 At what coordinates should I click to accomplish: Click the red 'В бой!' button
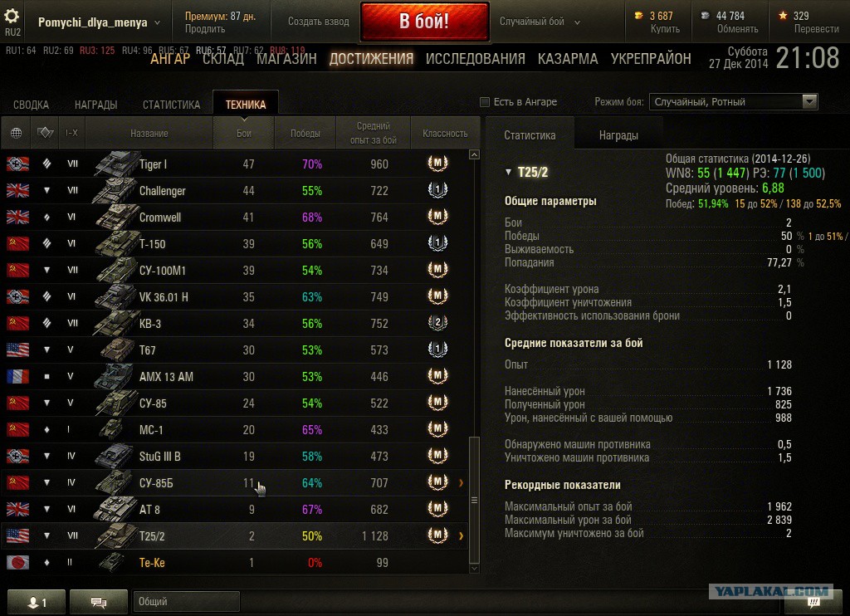[424, 21]
